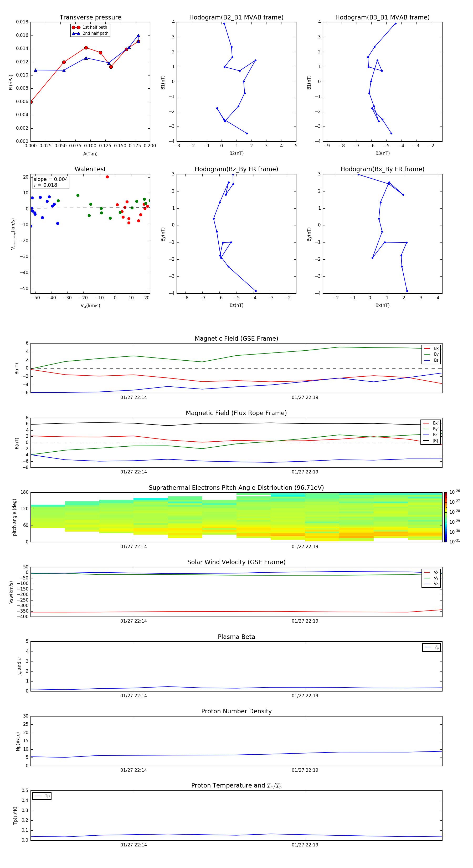Select the "Hodogram(Bz_By FR frame)" title
Image resolution: width=473 pixels, height=868 pixels.
236,169
